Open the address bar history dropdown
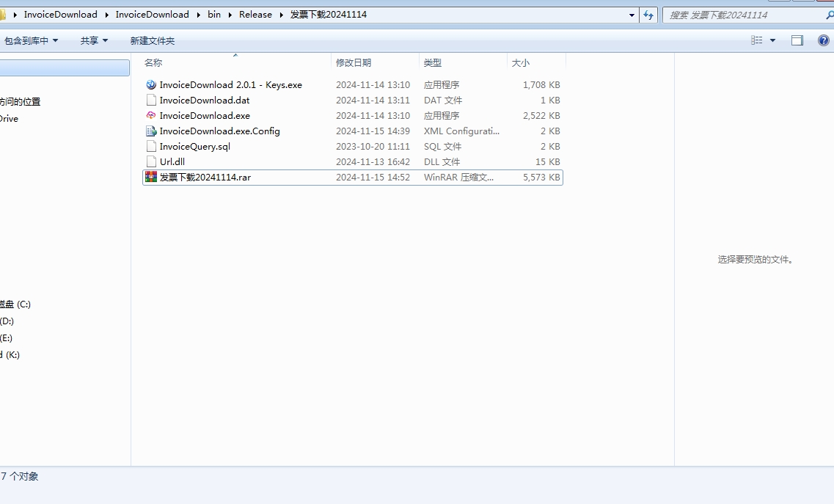Image resolution: width=834 pixels, height=504 pixels. tap(632, 15)
